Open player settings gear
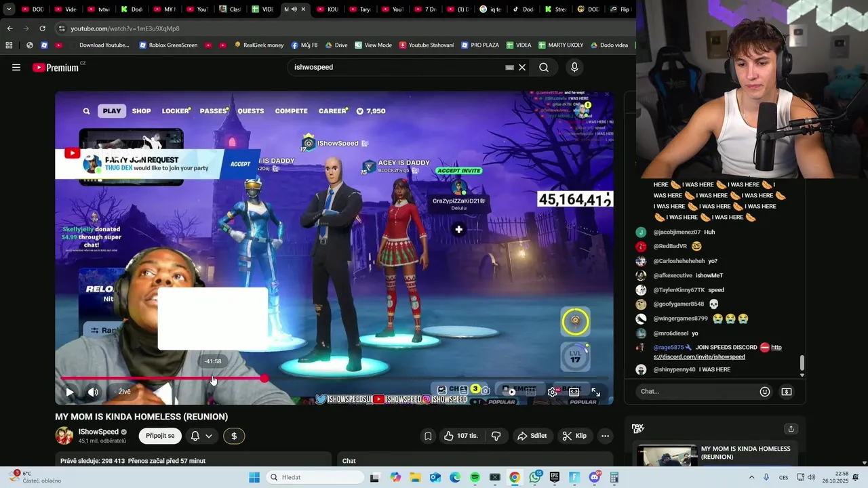The height and width of the screenshot is (488, 868). point(553,392)
